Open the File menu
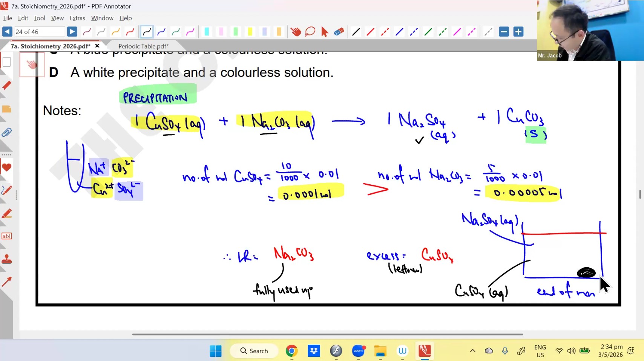The image size is (644, 361). (8, 18)
